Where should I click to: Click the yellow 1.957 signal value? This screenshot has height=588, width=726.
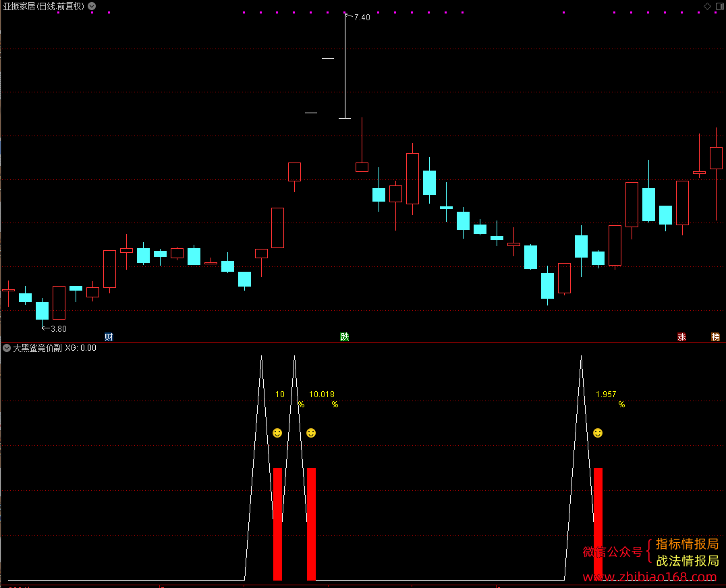[x=606, y=394]
